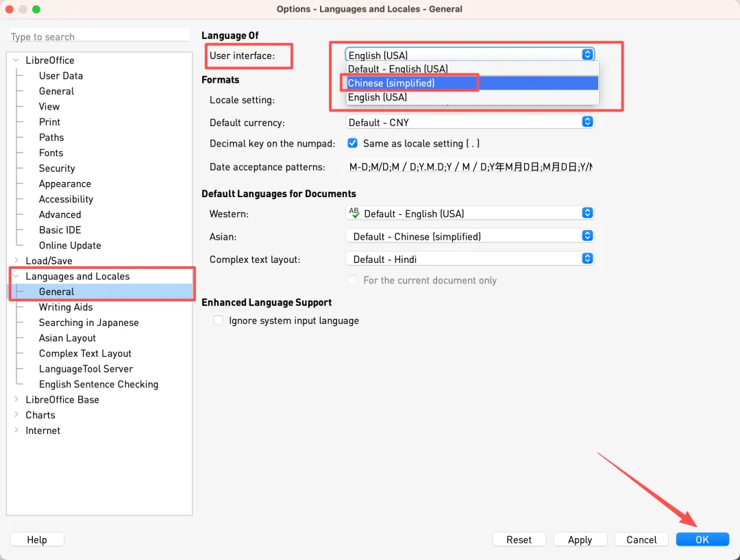Pick Default - English (USA) option
The height and width of the screenshot is (560, 740).
click(472, 69)
